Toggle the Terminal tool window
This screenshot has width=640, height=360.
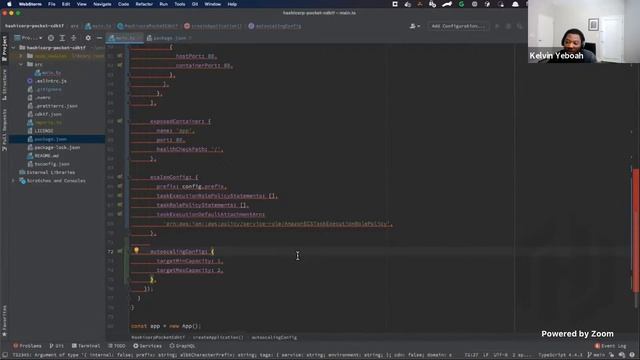[x=86, y=346]
